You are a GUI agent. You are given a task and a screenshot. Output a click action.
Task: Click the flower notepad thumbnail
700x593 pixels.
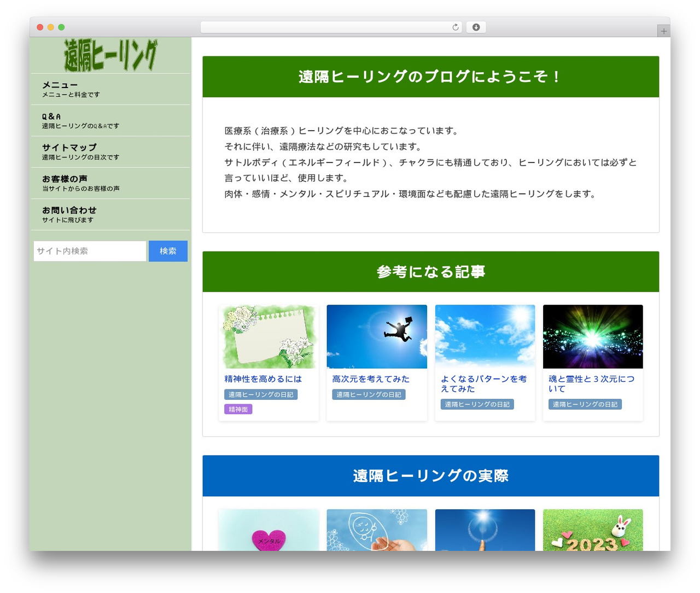269,336
